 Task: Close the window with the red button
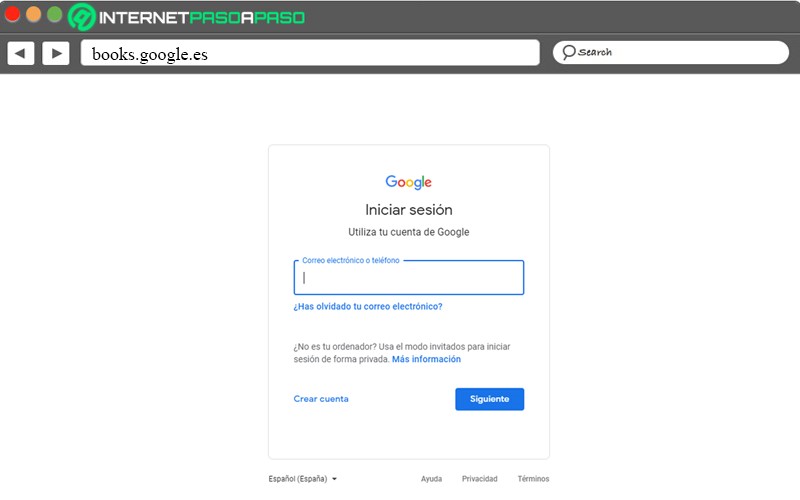coord(13,15)
